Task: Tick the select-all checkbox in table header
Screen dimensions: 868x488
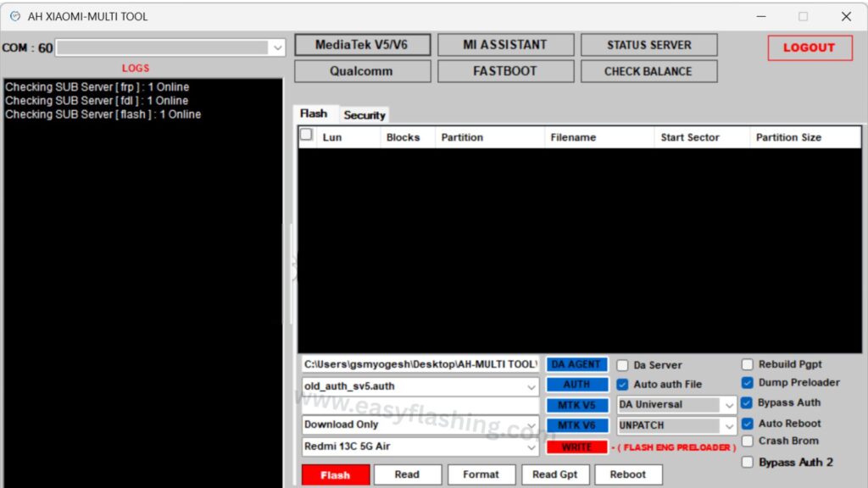Action: coord(306,135)
